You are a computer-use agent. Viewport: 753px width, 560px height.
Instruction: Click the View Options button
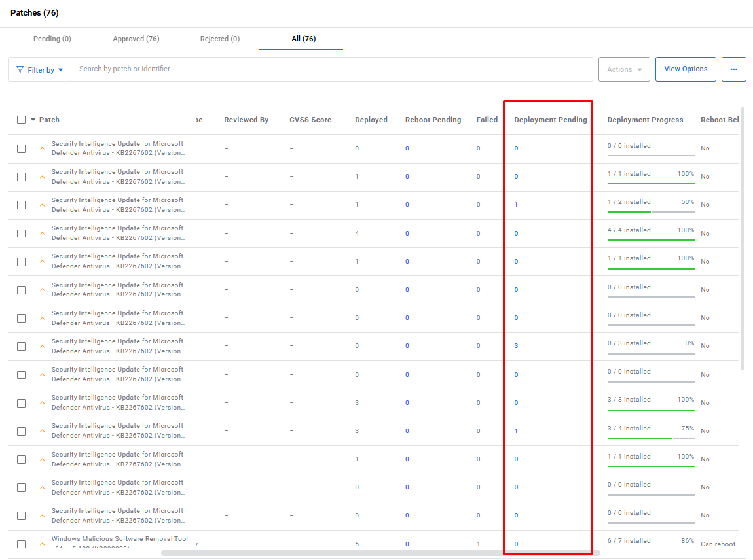coord(685,69)
